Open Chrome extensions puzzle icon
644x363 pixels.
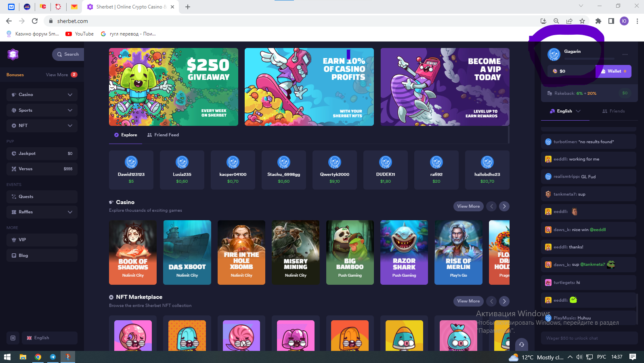point(598,21)
